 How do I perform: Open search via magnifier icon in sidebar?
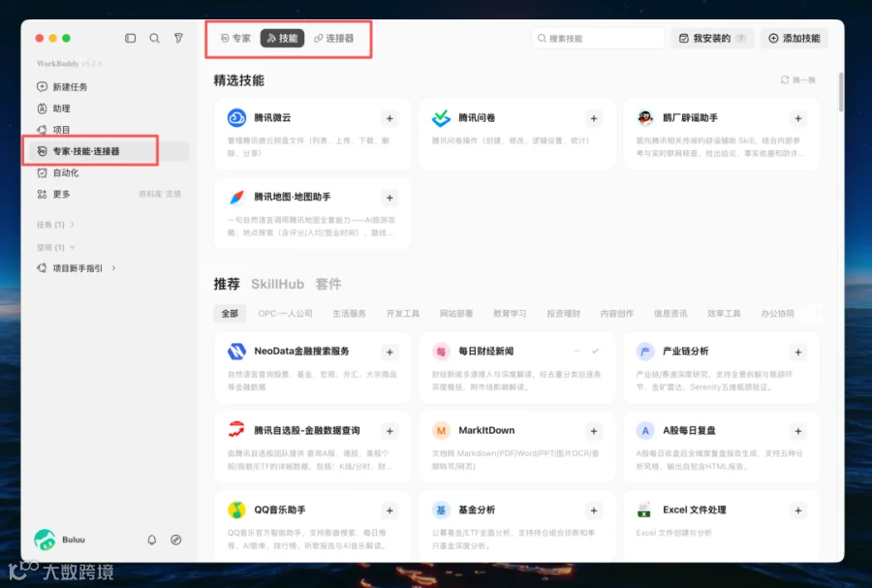pos(155,39)
